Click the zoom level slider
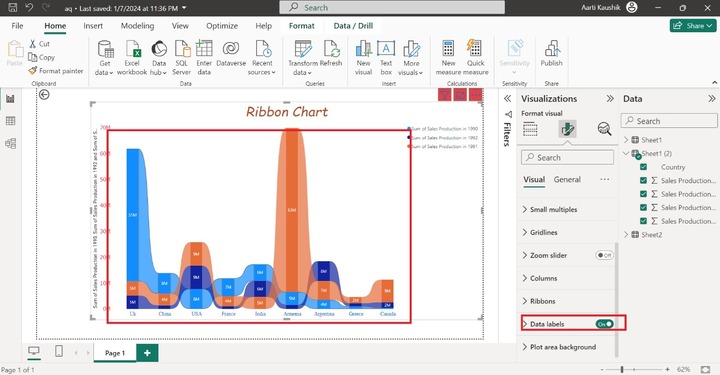Viewport: 720px width, 375px height. [x=635, y=369]
